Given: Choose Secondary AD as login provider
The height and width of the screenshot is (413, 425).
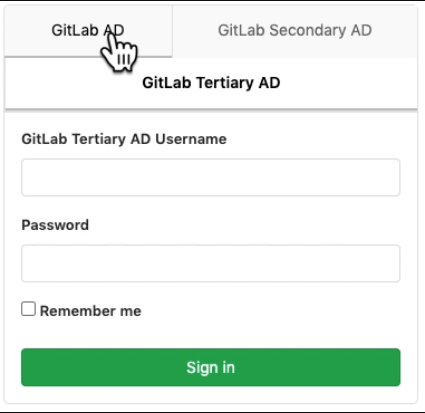Looking at the screenshot, I should point(295,31).
